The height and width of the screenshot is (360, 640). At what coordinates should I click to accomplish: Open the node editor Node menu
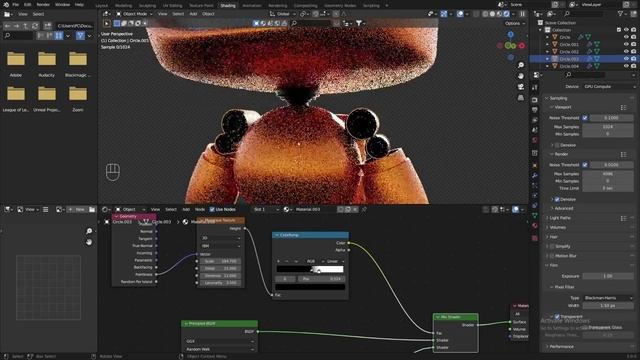(x=200, y=209)
